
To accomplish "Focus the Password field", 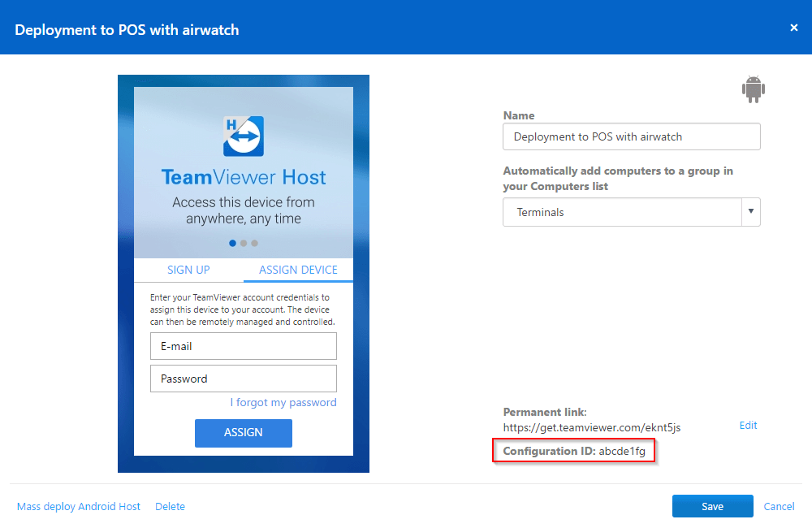I will point(244,379).
